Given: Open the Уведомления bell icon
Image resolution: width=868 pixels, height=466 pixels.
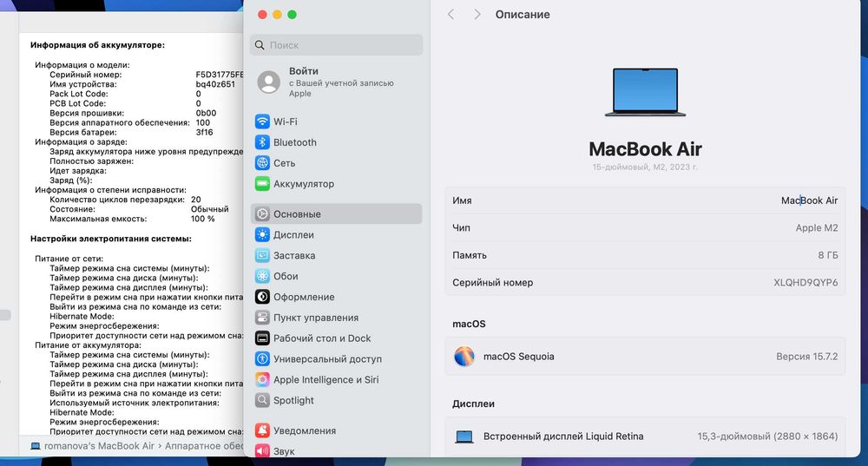Looking at the screenshot, I should coord(262,430).
